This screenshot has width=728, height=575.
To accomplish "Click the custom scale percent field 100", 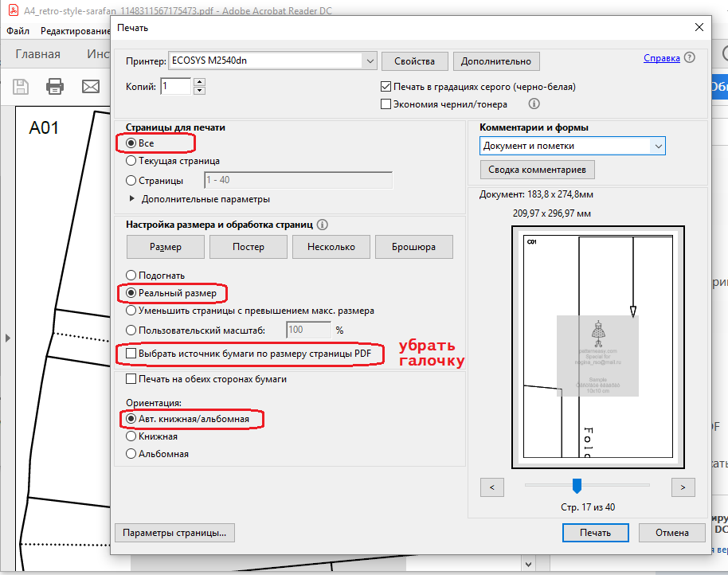I will point(309,330).
